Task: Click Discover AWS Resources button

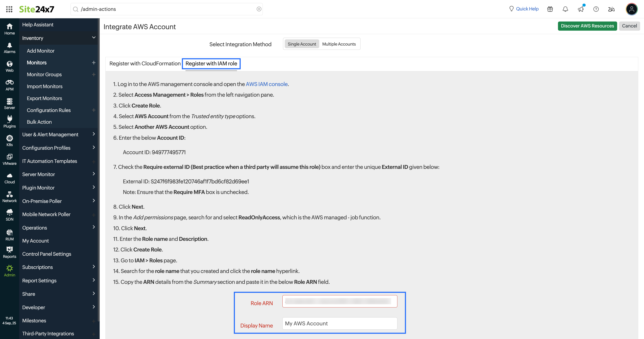Action: tap(587, 26)
